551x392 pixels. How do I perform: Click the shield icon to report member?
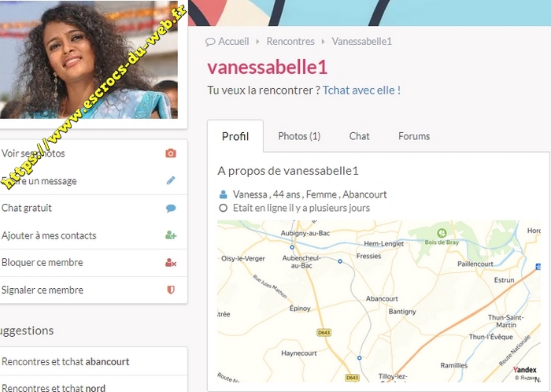tap(171, 290)
